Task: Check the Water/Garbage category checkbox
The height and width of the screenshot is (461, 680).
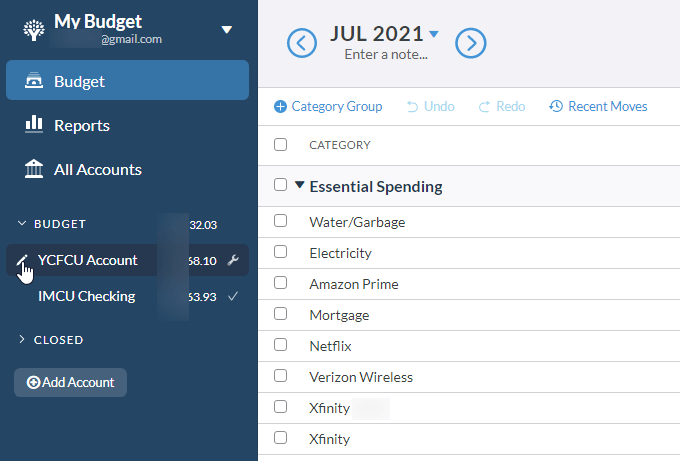Action: click(x=280, y=221)
